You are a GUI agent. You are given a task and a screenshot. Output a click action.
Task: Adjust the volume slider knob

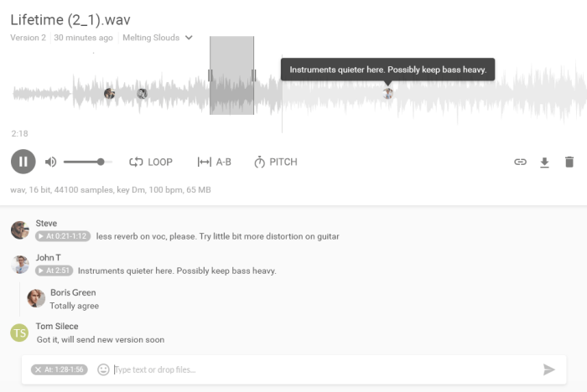pyautogui.click(x=101, y=162)
